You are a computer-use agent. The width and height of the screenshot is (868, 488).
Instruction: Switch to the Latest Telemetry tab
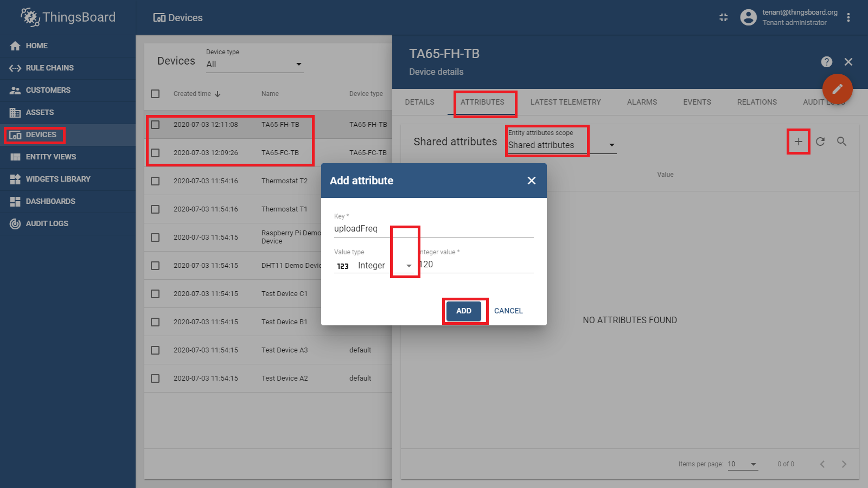566,102
